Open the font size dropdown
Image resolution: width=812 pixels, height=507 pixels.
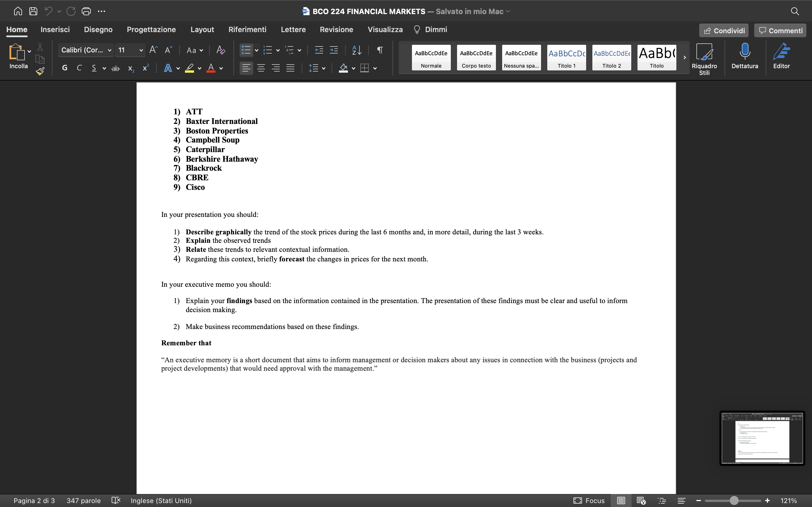pos(130,50)
